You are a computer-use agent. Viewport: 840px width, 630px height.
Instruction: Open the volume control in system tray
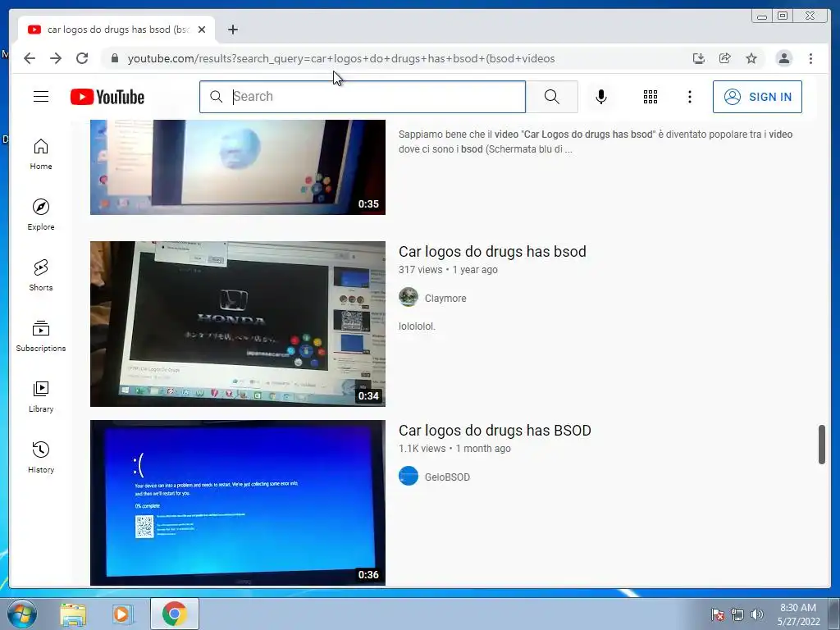coord(757,614)
